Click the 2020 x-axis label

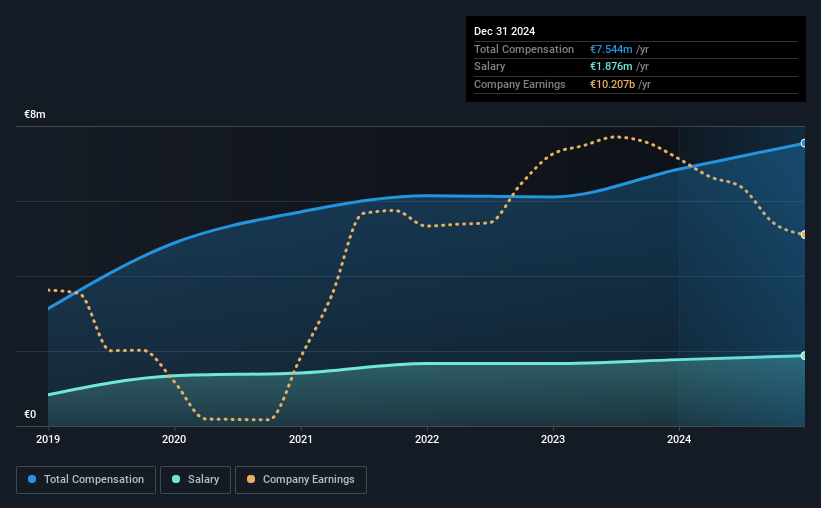click(x=174, y=439)
